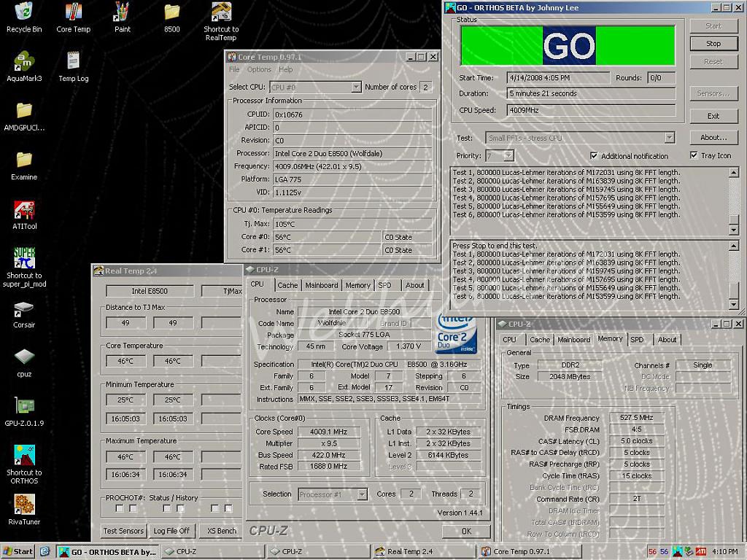This screenshot has height=560, width=747.
Task: Click the Frequency value in Core Temp
Action: click(352, 166)
